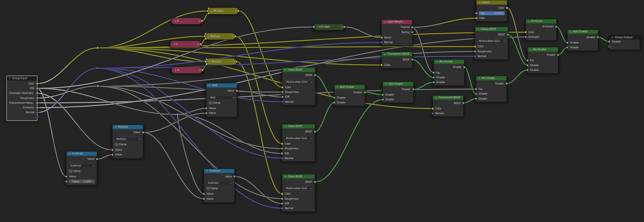
Task: Click the grip handle on the R node
Action: [199, 21]
